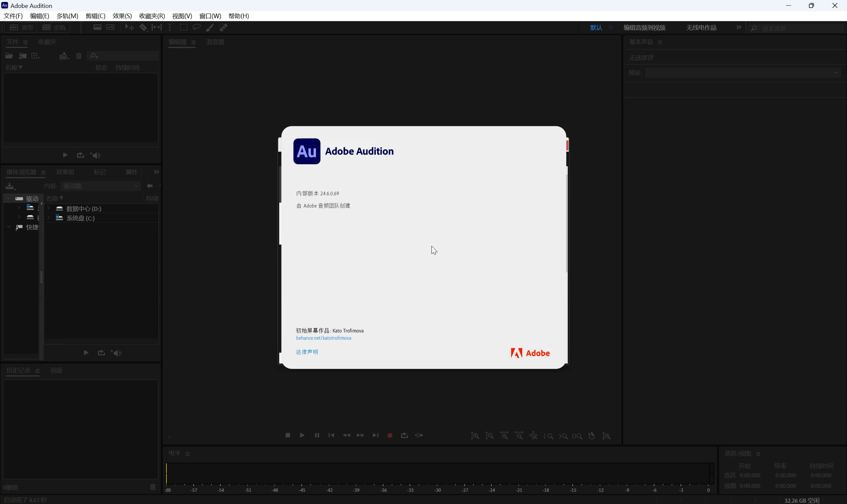Toggle auto-play speaker icon in Files panel
The height and width of the screenshot is (504, 847).
coord(96,155)
